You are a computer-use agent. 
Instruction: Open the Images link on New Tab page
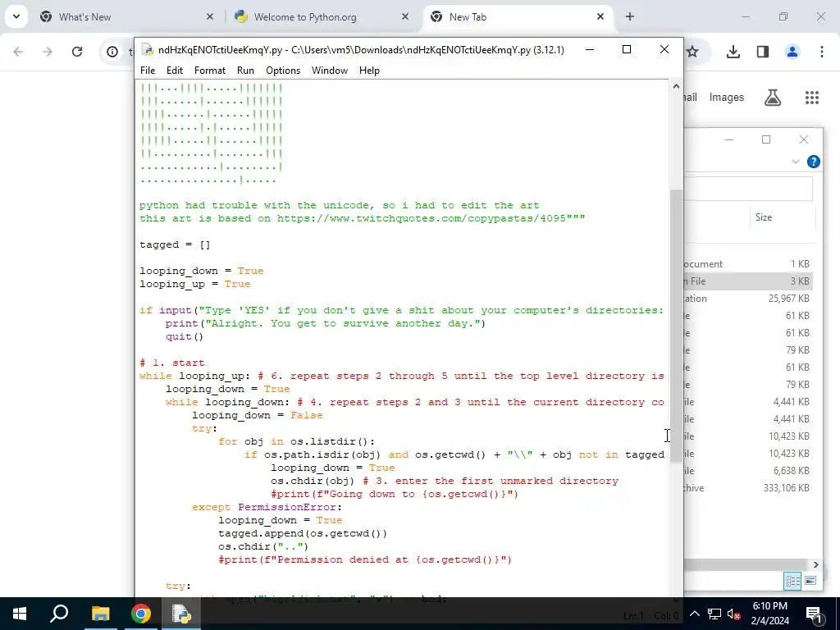pyautogui.click(x=727, y=98)
